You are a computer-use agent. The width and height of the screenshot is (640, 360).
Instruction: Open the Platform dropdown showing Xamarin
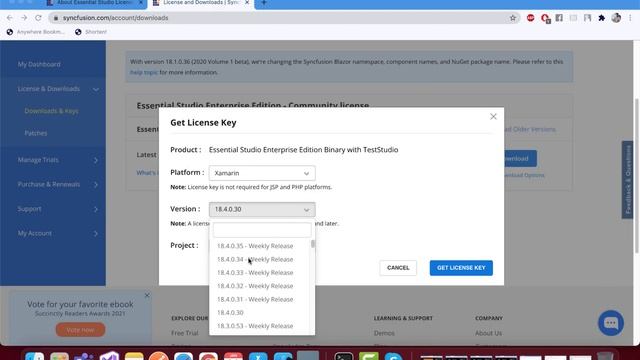pos(262,173)
